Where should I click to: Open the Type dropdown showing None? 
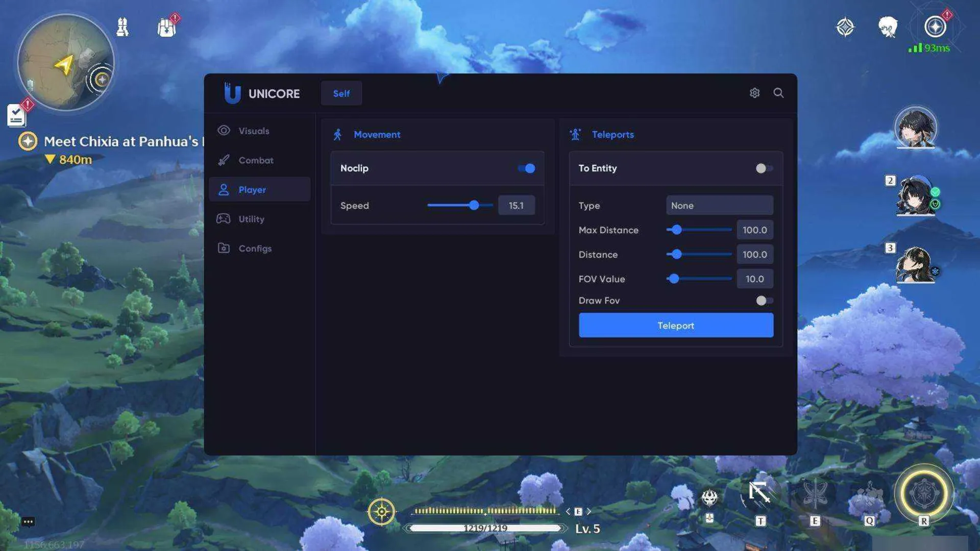pyautogui.click(x=719, y=205)
